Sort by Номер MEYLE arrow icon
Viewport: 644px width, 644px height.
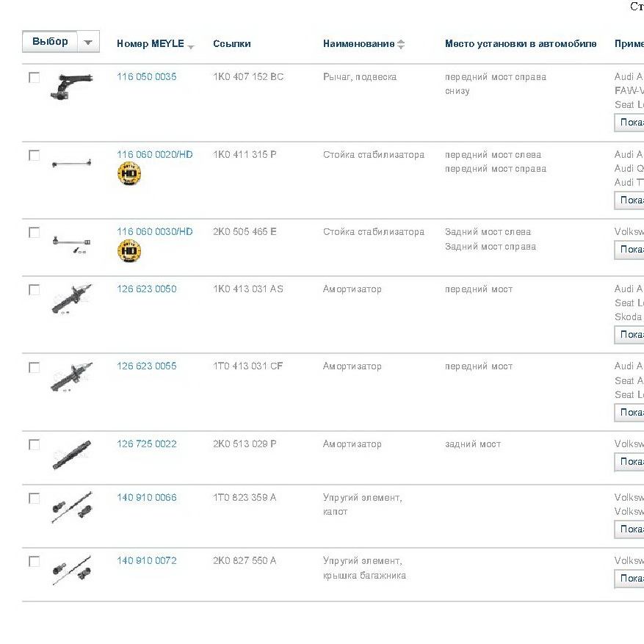click(x=191, y=47)
